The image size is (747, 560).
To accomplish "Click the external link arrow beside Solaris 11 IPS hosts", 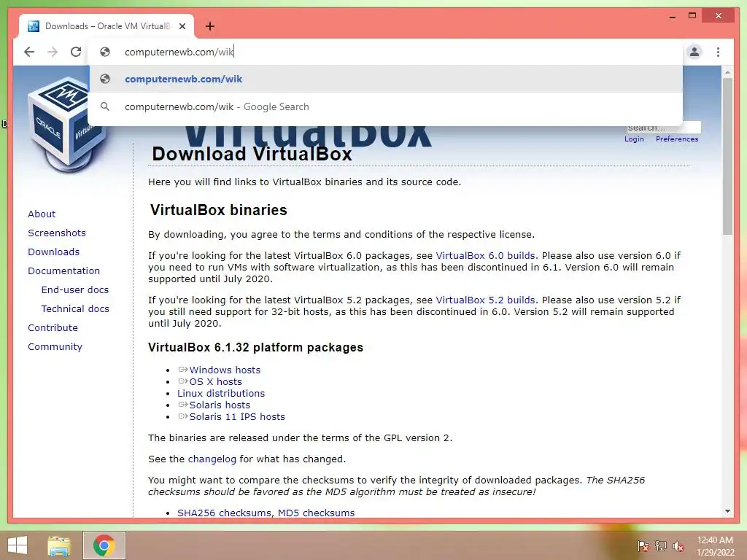I will pyautogui.click(x=183, y=416).
